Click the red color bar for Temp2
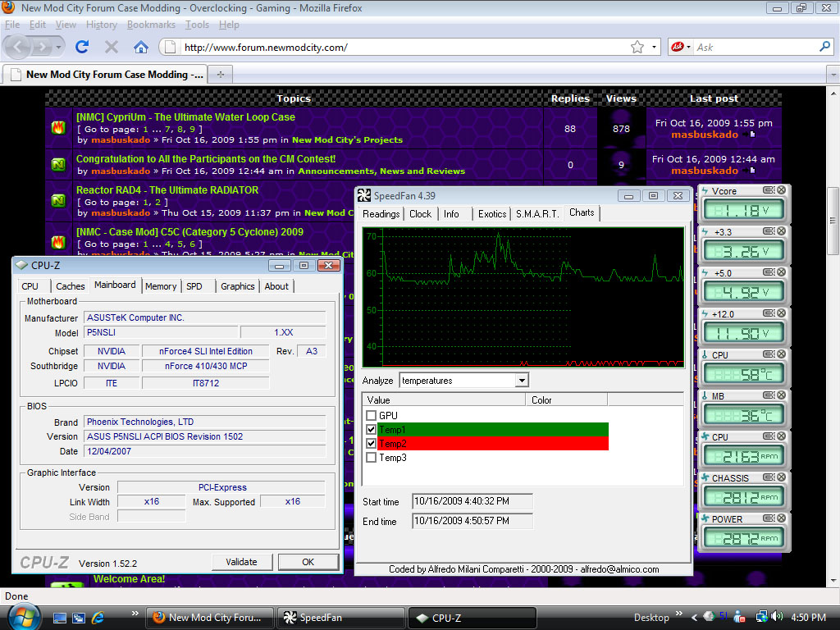This screenshot has width=840, height=630. point(493,443)
